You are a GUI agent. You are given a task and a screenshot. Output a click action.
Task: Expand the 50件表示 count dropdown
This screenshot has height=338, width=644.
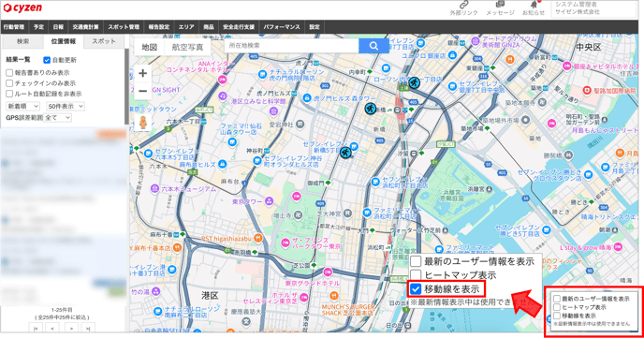(66, 107)
